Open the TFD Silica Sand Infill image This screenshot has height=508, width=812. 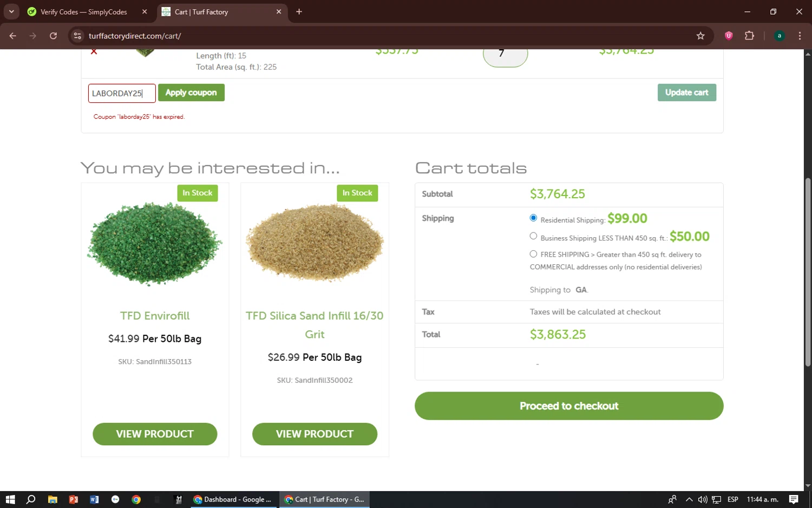pyautogui.click(x=315, y=242)
